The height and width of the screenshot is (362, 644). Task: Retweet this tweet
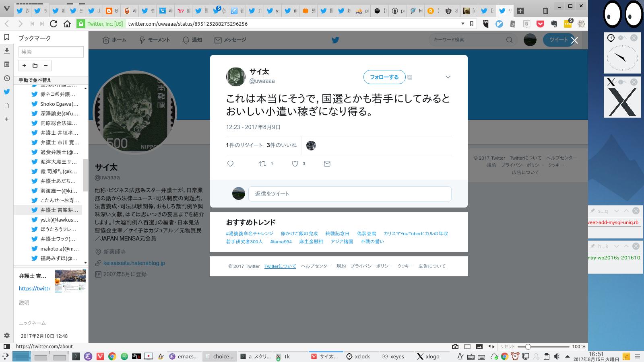(262, 164)
